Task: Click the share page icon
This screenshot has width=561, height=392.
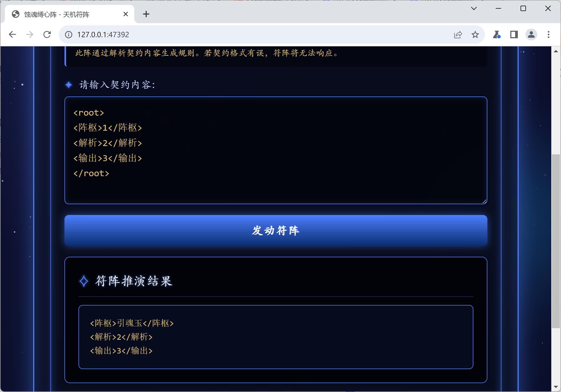Action: (x=458, y=34)
